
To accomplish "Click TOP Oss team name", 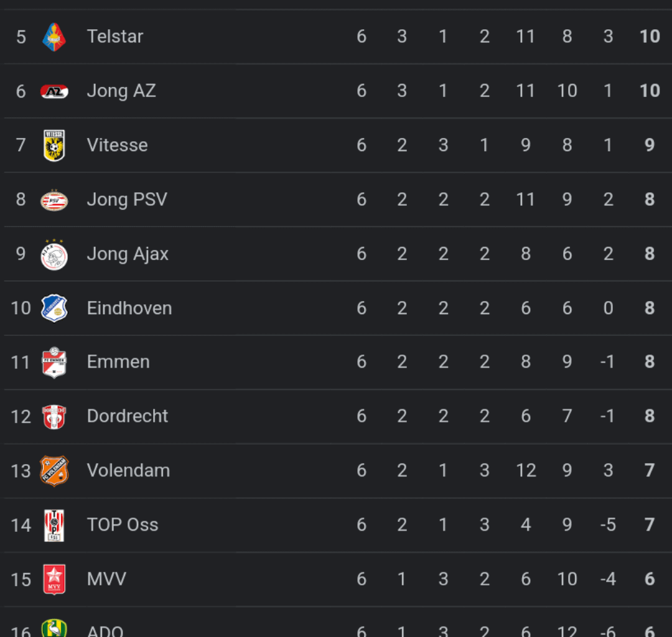I will pyautogui.click(x=123, y=525).
